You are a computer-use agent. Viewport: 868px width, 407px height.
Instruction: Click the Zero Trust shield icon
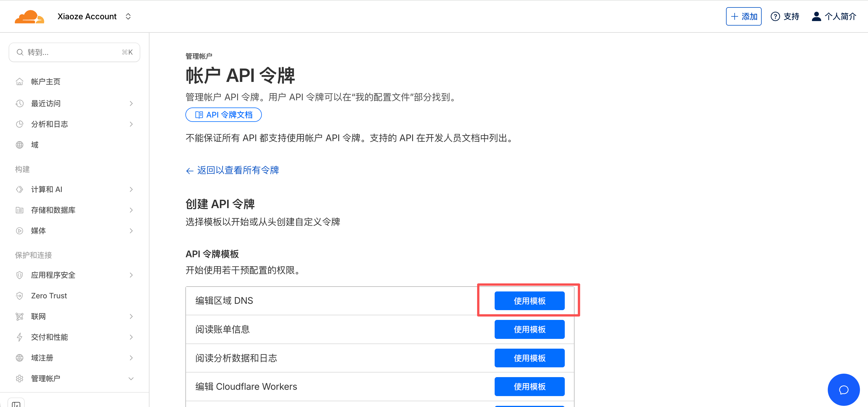[20, 295]
